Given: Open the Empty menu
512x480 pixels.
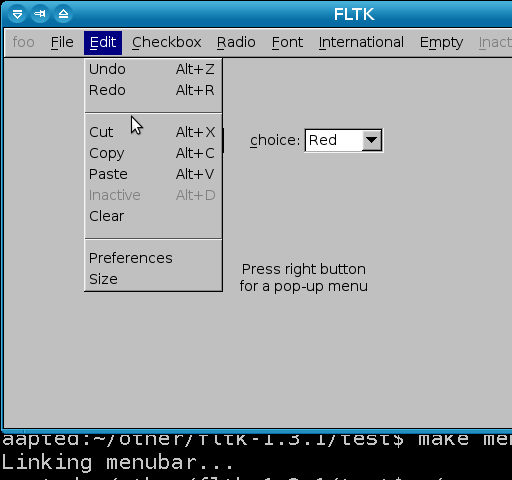Looking at the screenshot, I should click(x=441, y=43).
